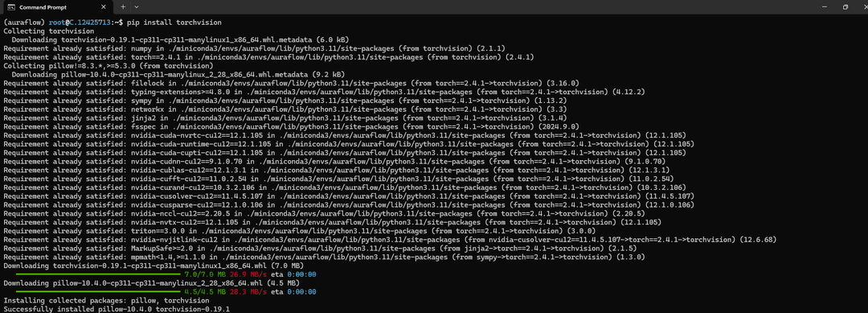Click the triton==3.0.0 requirement line
This screenshot has width=868, height=313.
pos(300,230)
